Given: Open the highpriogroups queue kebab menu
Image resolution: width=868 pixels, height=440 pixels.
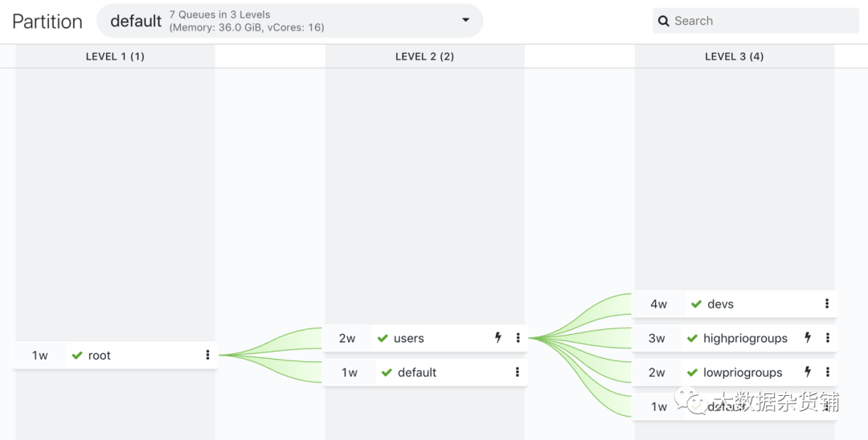Looking at the screenshot, I should point(827,338).
